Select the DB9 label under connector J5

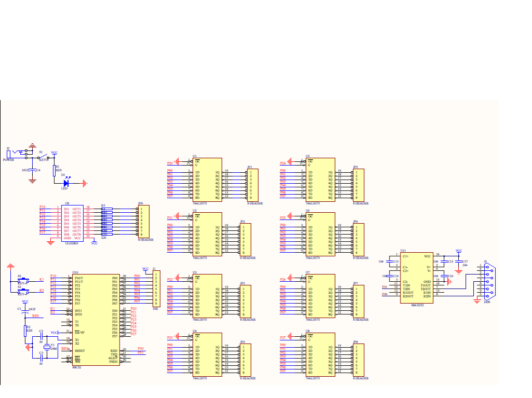click(487, 301)
